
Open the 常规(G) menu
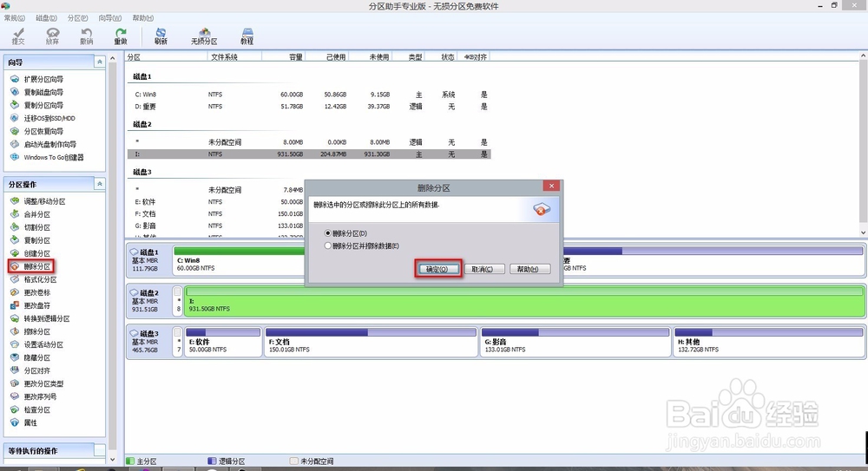point(15,18)
